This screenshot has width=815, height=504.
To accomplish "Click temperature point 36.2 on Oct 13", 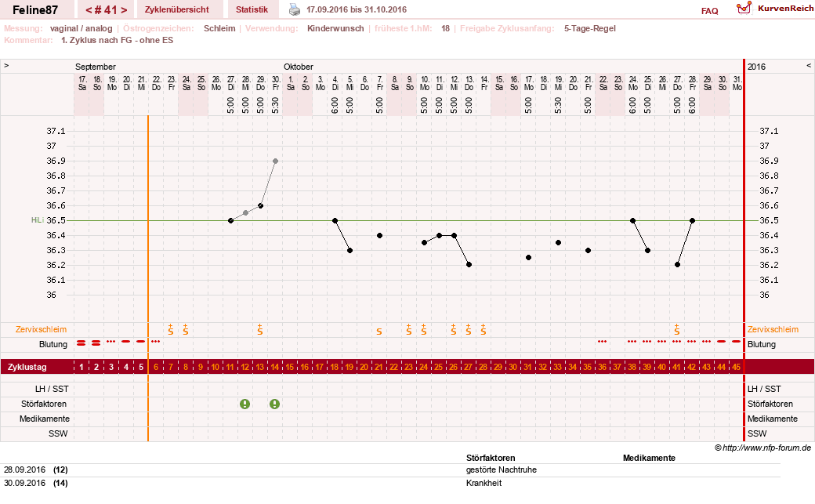I will click(469, 265).
